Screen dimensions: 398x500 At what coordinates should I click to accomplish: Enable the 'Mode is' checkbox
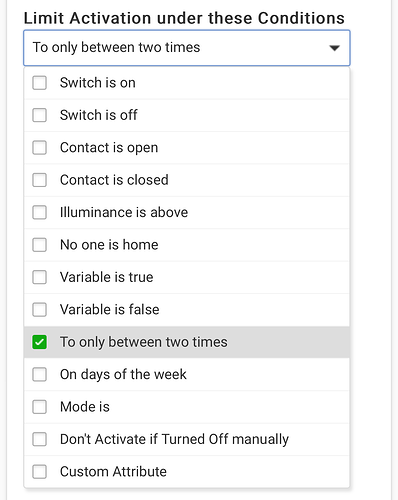click(x=39, y=407)
